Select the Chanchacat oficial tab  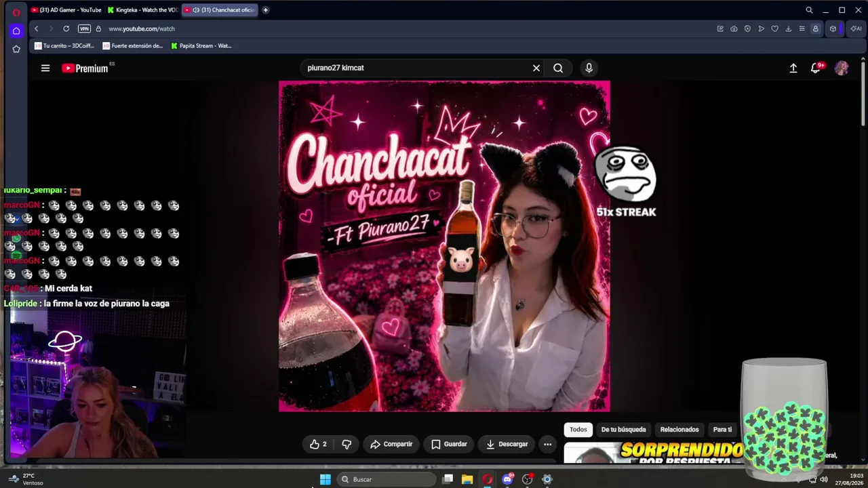coord(219,10)
